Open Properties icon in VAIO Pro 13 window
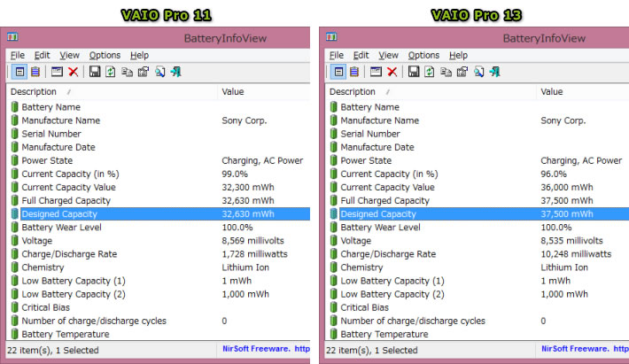629x364 pixels. 462,72
